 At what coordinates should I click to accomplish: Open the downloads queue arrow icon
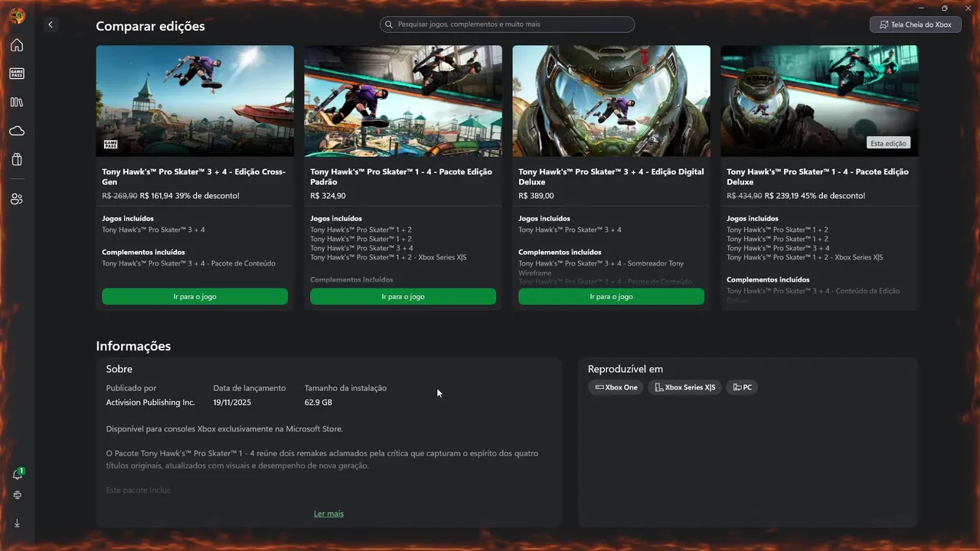pos(17,523)
